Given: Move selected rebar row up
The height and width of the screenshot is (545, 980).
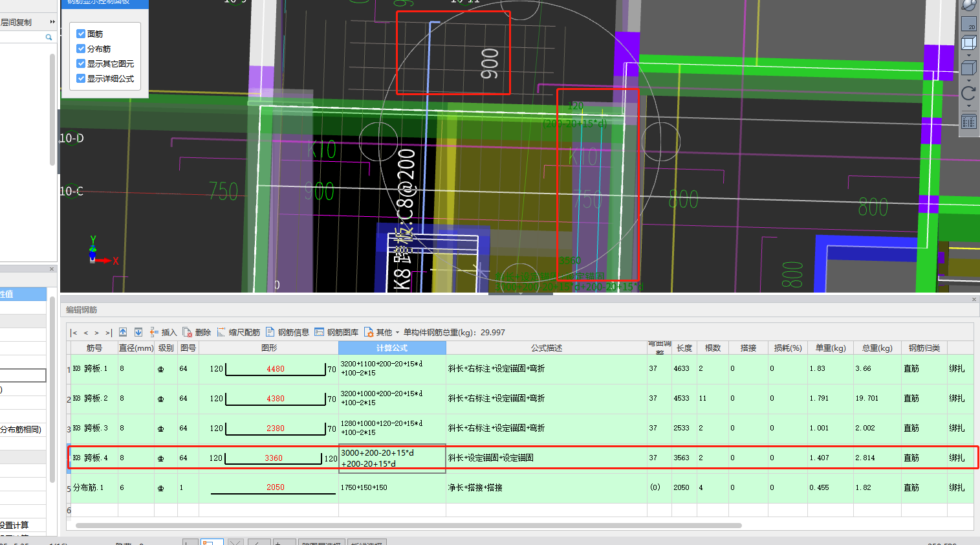Looking at the screenshot, I should click(123, 332).
